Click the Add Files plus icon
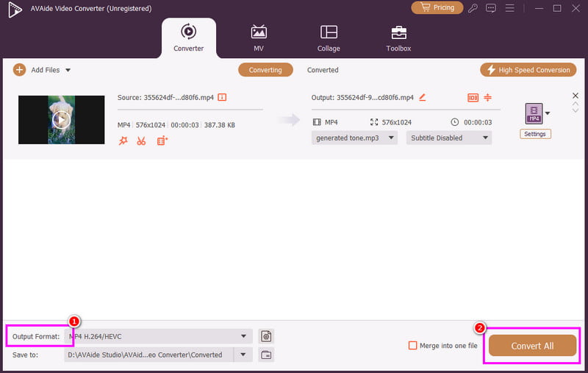Screen dimensions: 588x373 pos(20,70)
